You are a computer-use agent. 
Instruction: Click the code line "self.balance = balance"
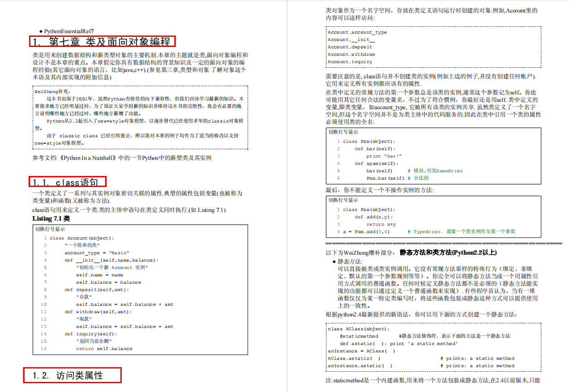coord(108,282)
